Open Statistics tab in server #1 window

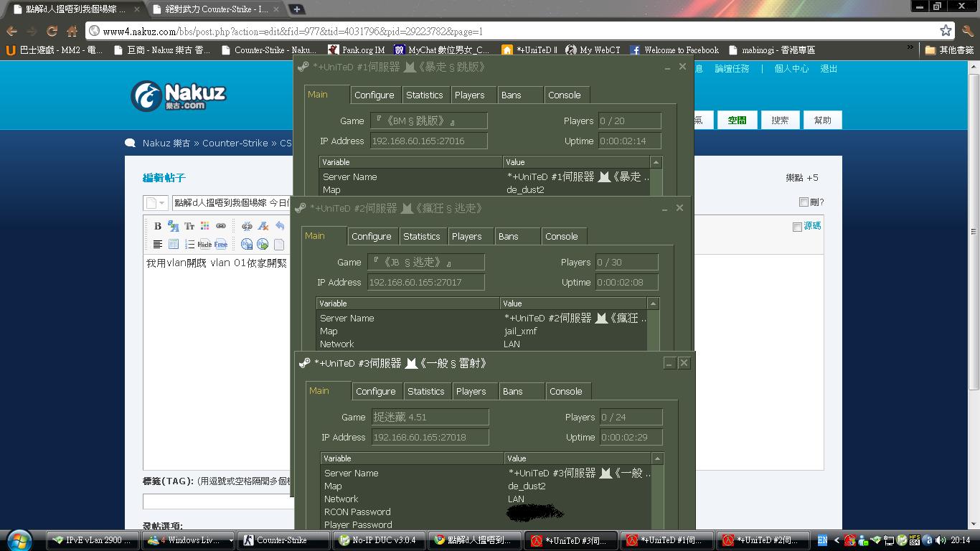pyautogui.click(x=424, y=95)
